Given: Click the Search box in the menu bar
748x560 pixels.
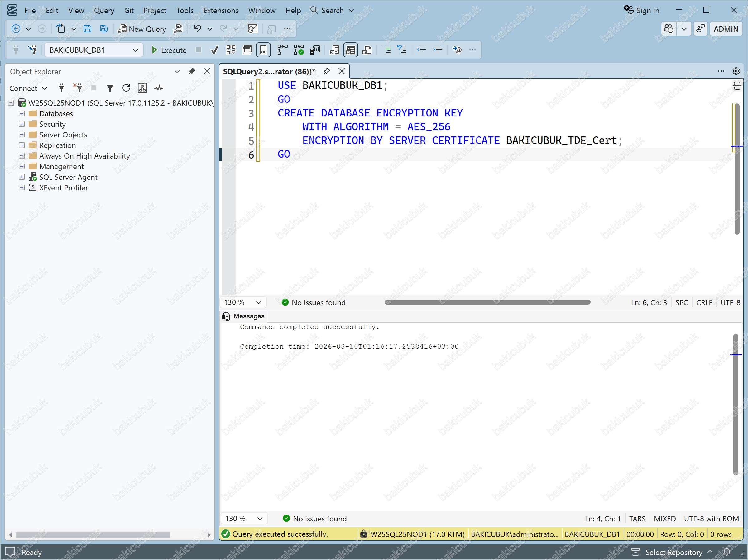Looking at the screenshot, I should tap(332, 11).
